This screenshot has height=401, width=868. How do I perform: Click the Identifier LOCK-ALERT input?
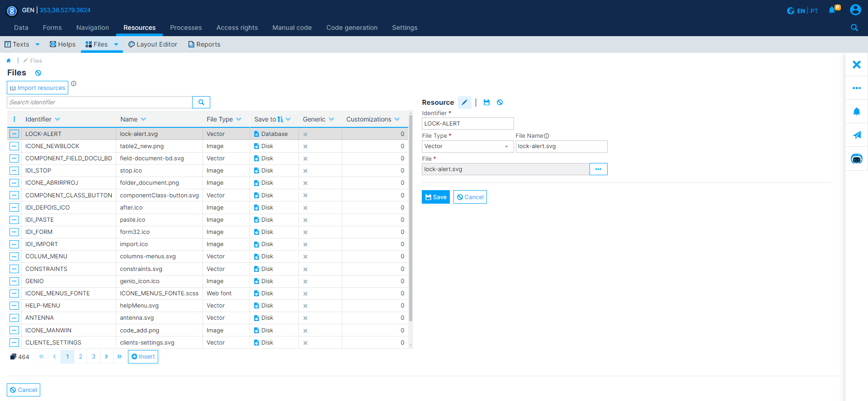467,124
